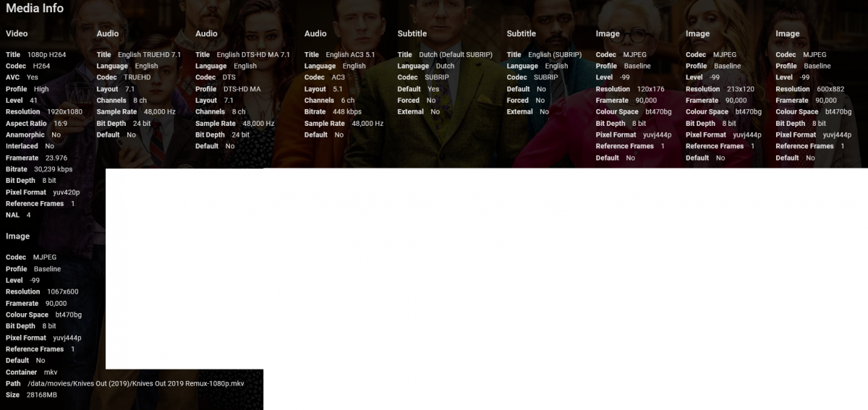Select the "Video" section heading
The height and width of the screenshot is (410, 868).
(17, 34)
